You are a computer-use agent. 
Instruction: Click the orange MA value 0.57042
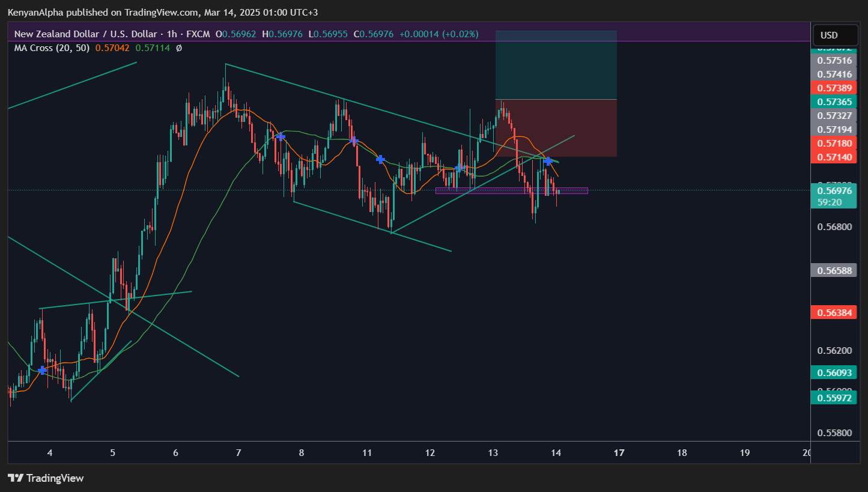[114, 47]
